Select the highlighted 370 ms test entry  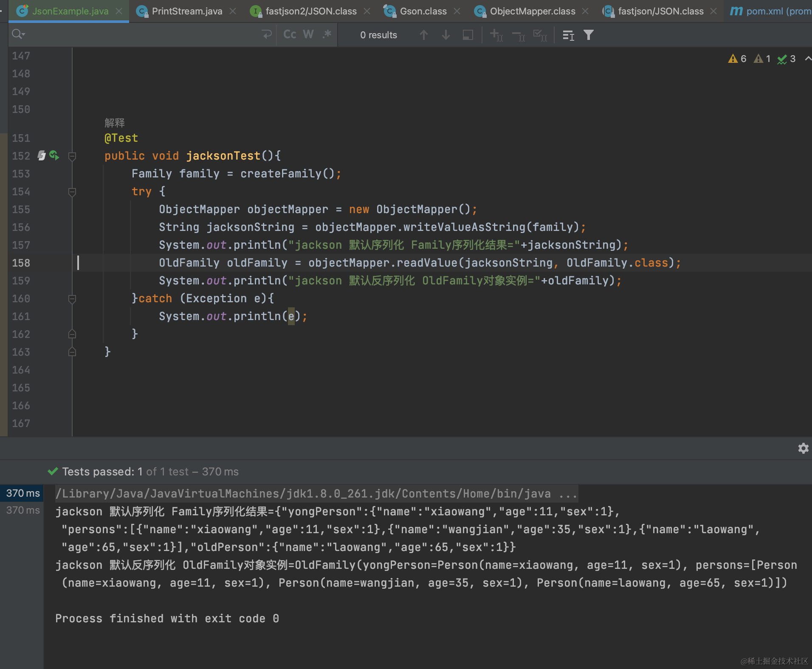(x=22, y=493)
